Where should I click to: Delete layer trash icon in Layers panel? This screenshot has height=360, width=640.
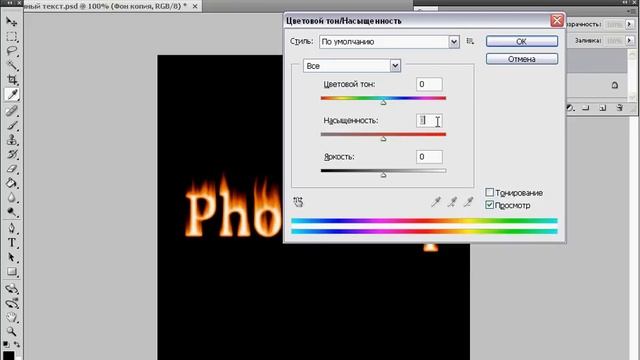[620, 108]
